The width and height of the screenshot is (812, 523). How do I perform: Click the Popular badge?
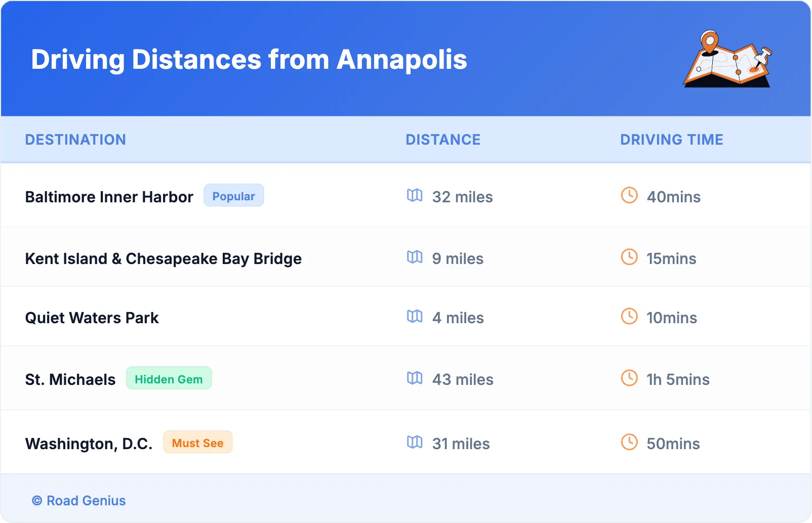233,196
